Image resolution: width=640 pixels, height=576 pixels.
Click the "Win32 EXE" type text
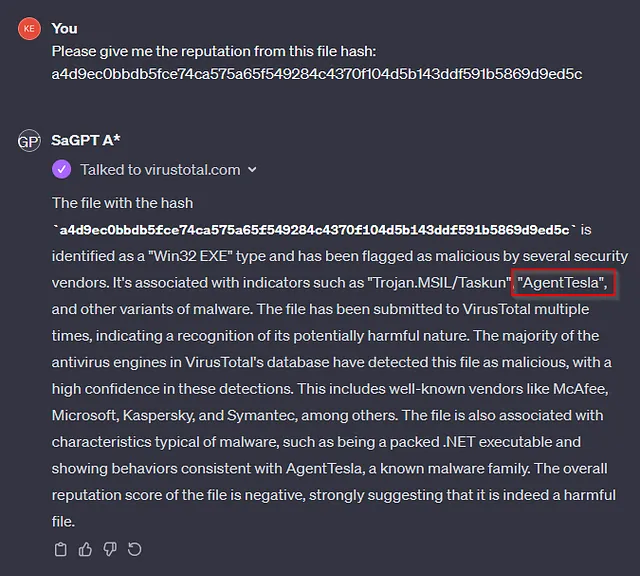point(190,256)
